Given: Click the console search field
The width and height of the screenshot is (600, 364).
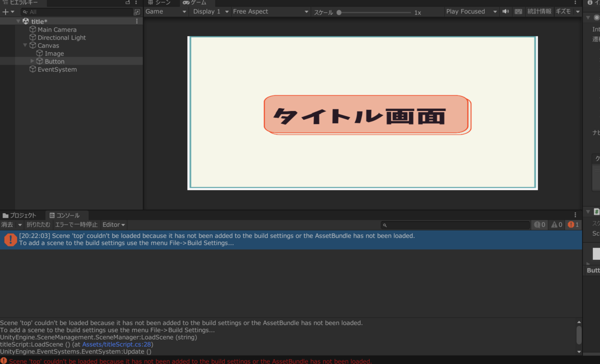Looking at the screenshot, I should coord(455,225).
